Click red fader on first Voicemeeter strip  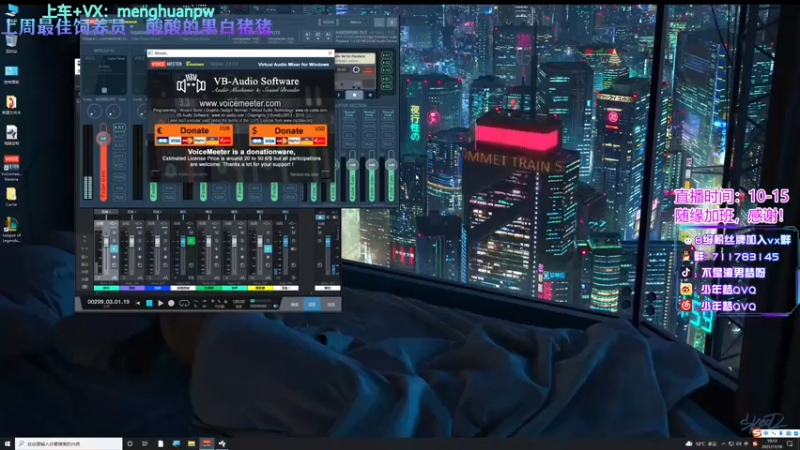coord(103,139)
